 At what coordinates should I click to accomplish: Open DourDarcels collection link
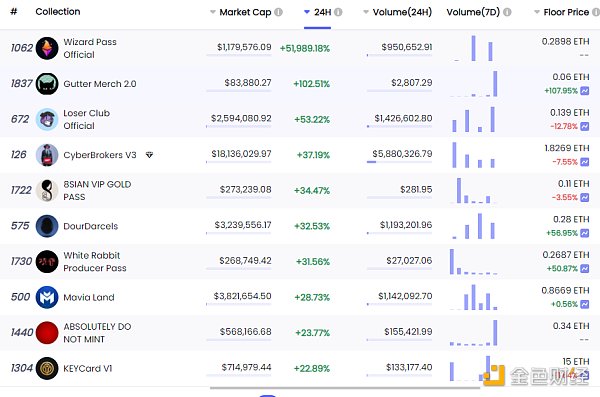(91, 226)
